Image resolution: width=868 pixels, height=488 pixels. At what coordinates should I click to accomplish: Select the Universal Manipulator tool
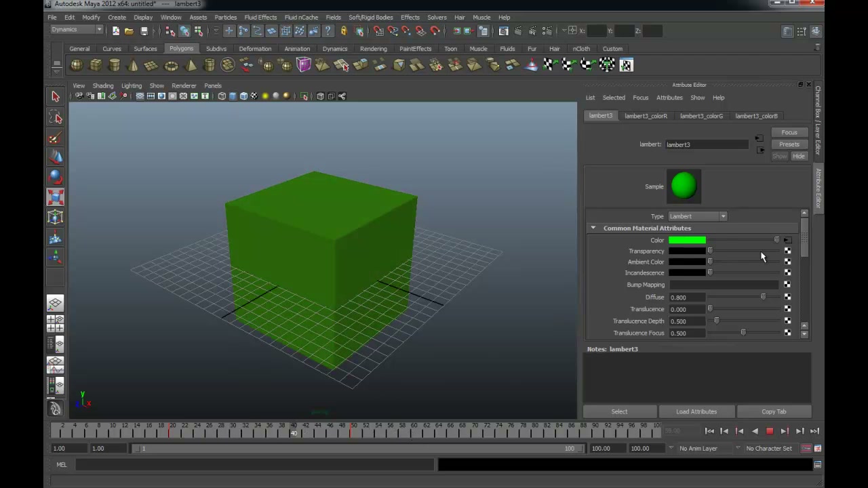tap(56, 218)
